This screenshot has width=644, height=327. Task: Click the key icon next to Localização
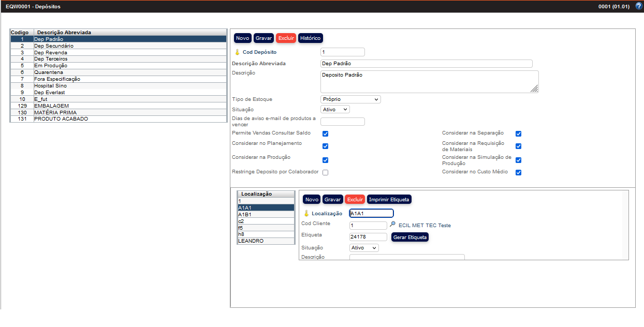coord(306,213)
